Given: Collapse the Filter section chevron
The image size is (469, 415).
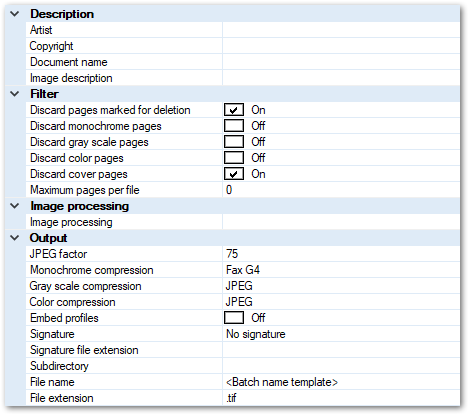Looking at the screenshot, I should (15, 94).
